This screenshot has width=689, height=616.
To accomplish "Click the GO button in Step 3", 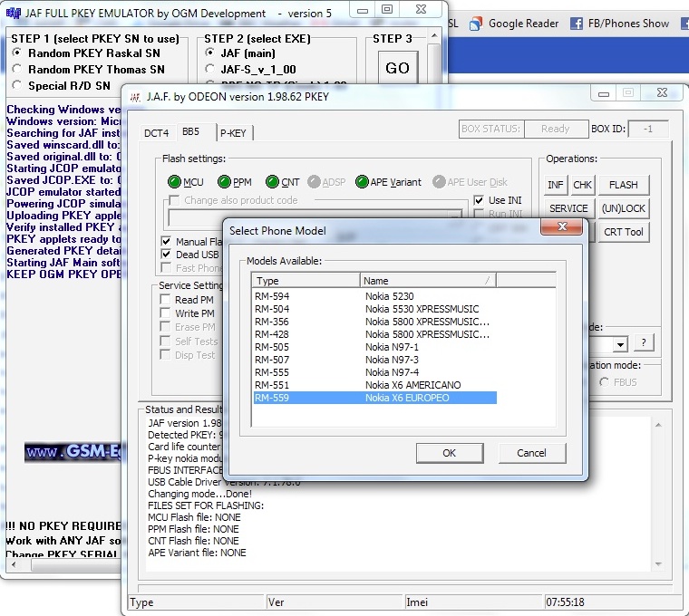I will [398, 68].
